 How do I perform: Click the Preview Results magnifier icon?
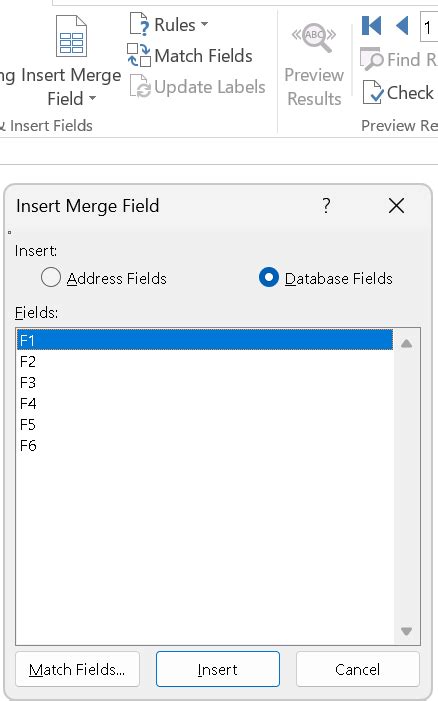(x=314, y=38)
